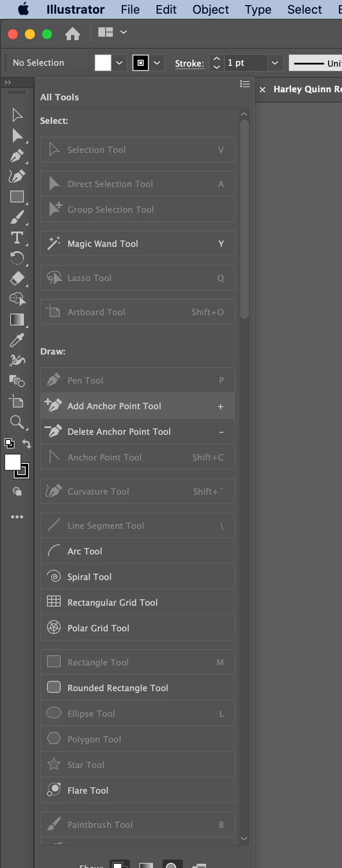Select the Gradient tool in the left toolbar

pos(17,320)
